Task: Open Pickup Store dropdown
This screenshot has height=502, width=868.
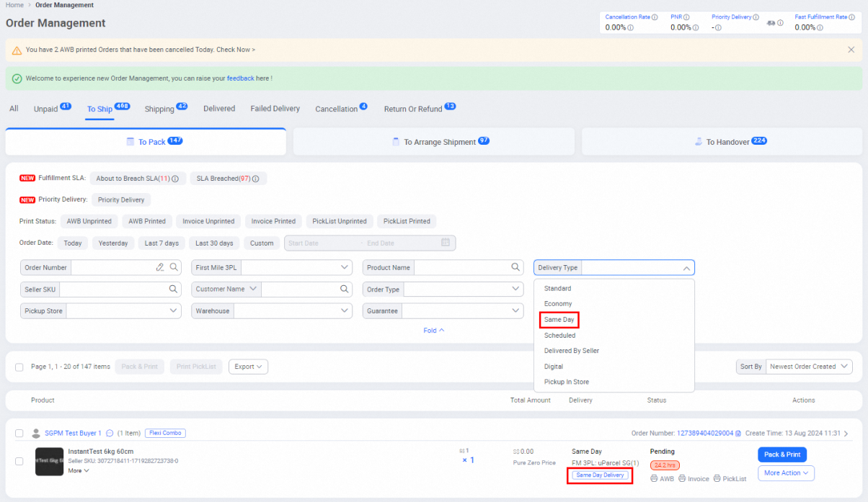Action: pyautogui.click(x=101, y=311)
